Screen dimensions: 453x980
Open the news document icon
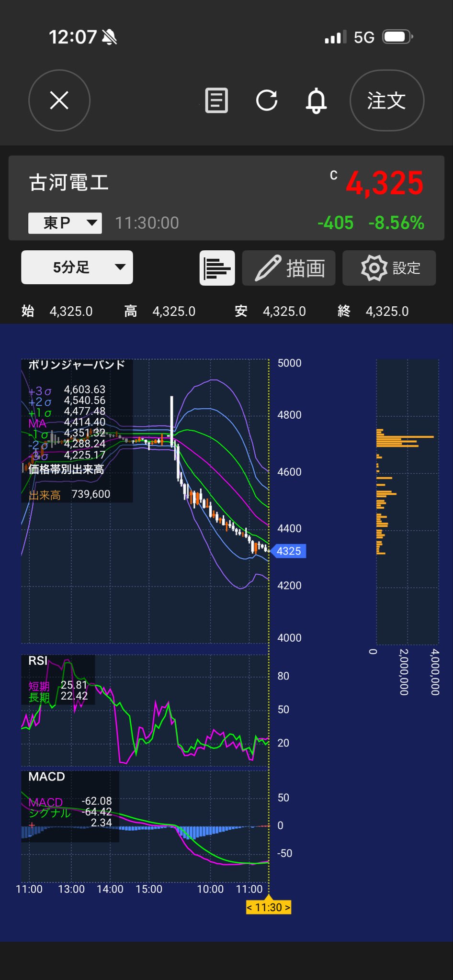[x=216, y=100]
